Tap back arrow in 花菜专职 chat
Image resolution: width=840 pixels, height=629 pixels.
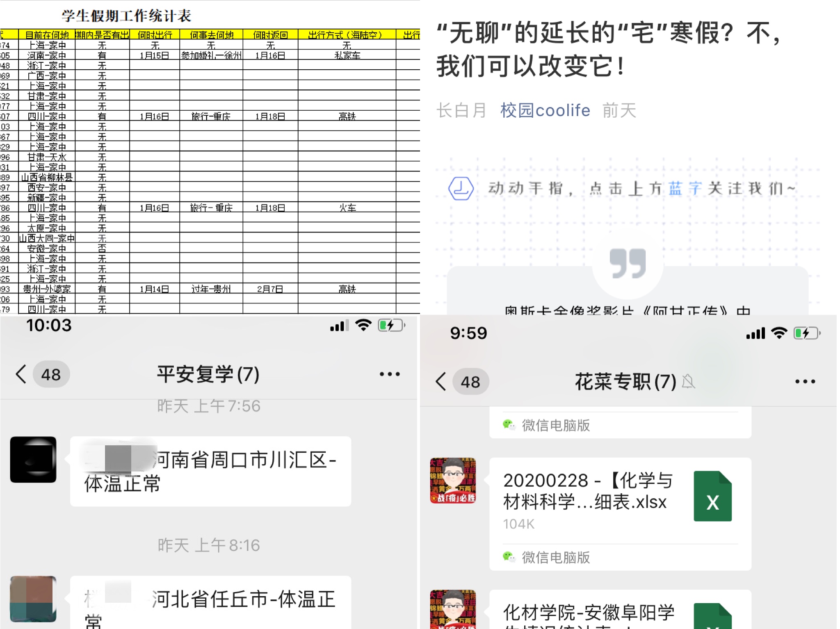tap(441, 381)
